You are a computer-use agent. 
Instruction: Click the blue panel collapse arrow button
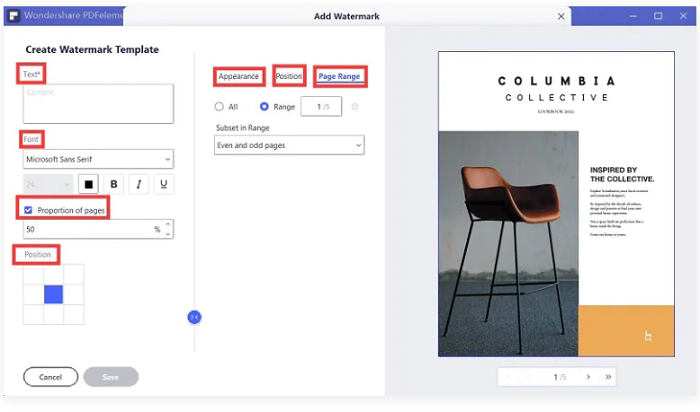194,317
